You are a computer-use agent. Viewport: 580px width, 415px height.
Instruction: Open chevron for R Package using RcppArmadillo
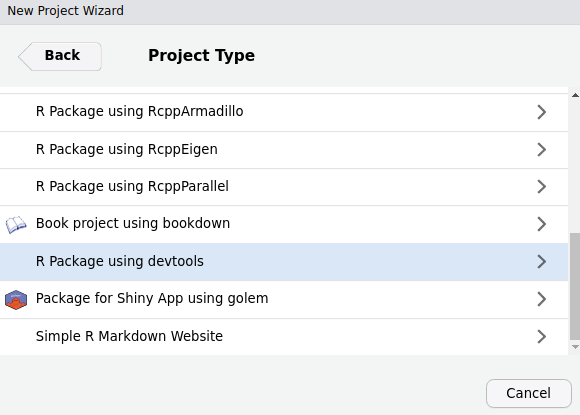(542, 112)
